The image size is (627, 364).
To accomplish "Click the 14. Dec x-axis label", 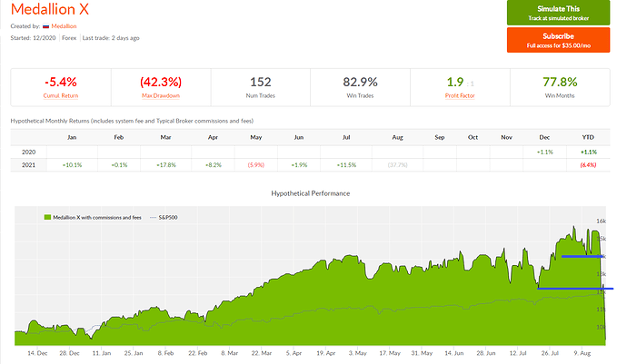I will point(37,353).
